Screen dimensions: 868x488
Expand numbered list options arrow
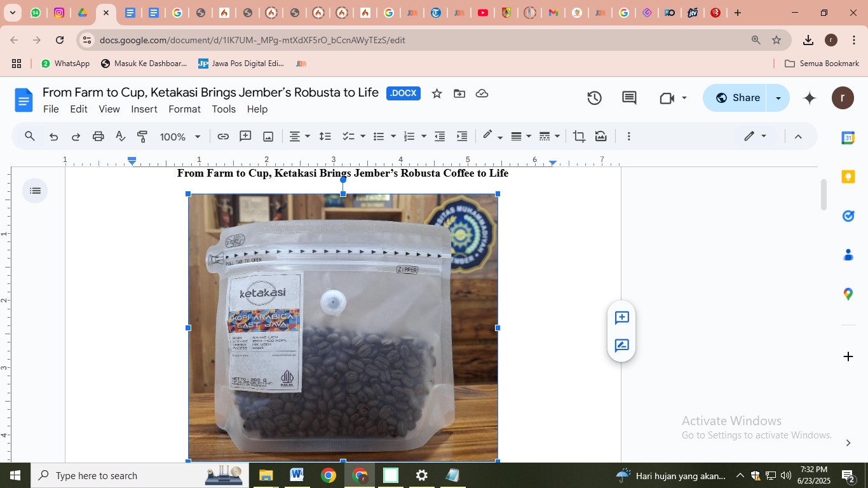click(424, 136)
